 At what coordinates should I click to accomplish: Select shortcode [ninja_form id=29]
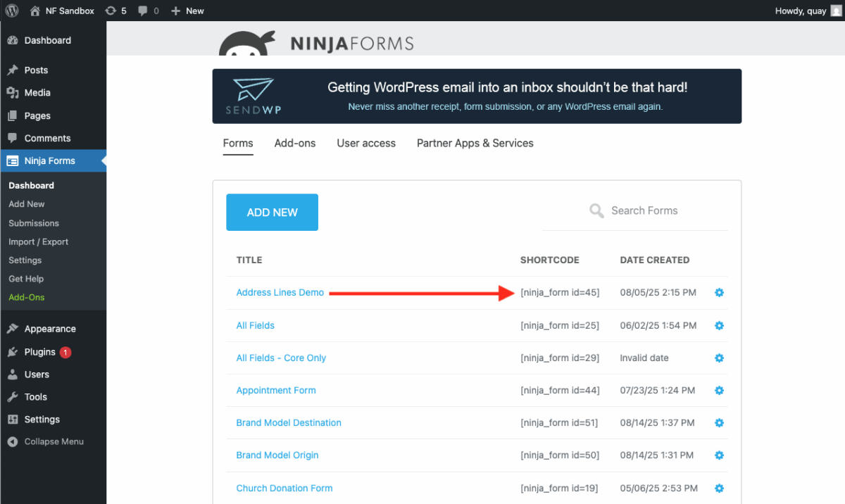(x=560, y=358)
